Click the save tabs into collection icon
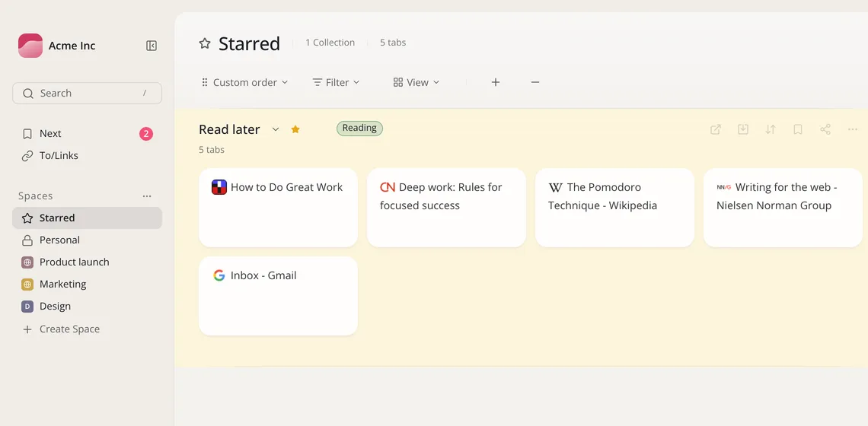This screenshot has width=868, height=426. (x=743, y=129)
